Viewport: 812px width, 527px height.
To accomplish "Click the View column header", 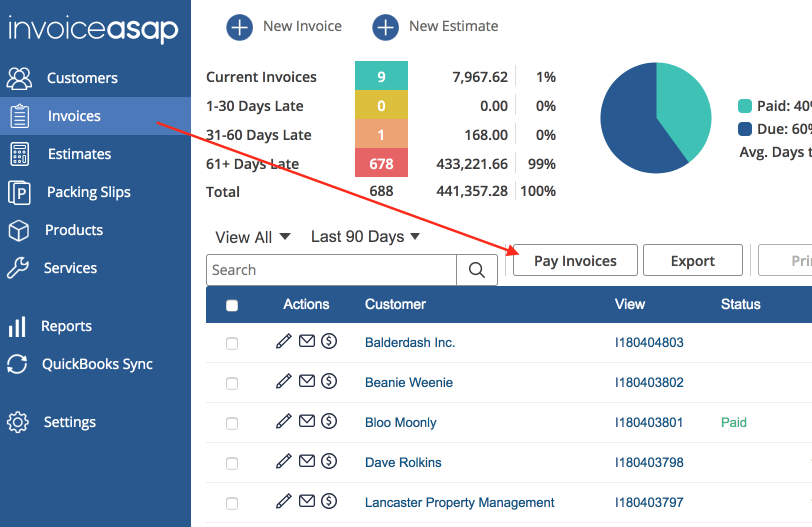I will click(630, 304).
